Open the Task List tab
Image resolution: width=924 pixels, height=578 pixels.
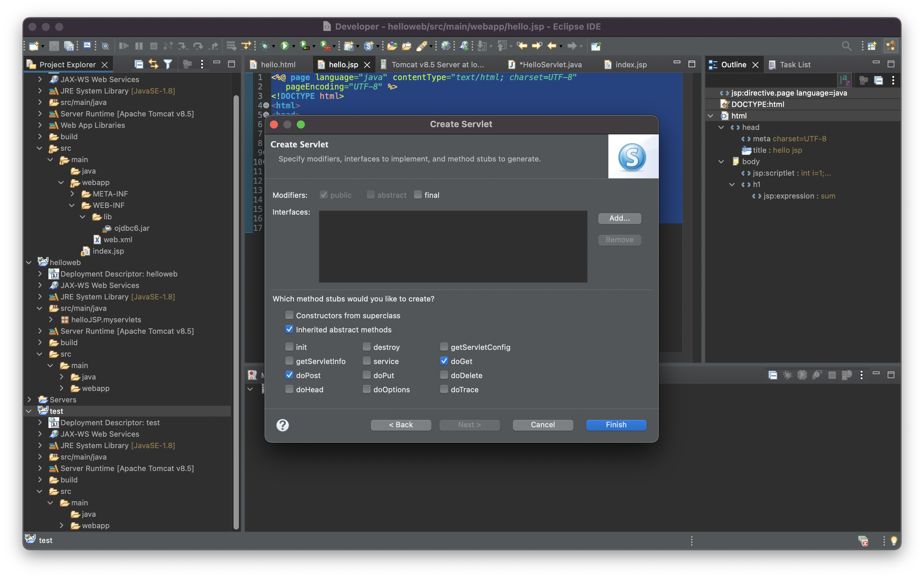pyautogui.click(x=794, y=65)
